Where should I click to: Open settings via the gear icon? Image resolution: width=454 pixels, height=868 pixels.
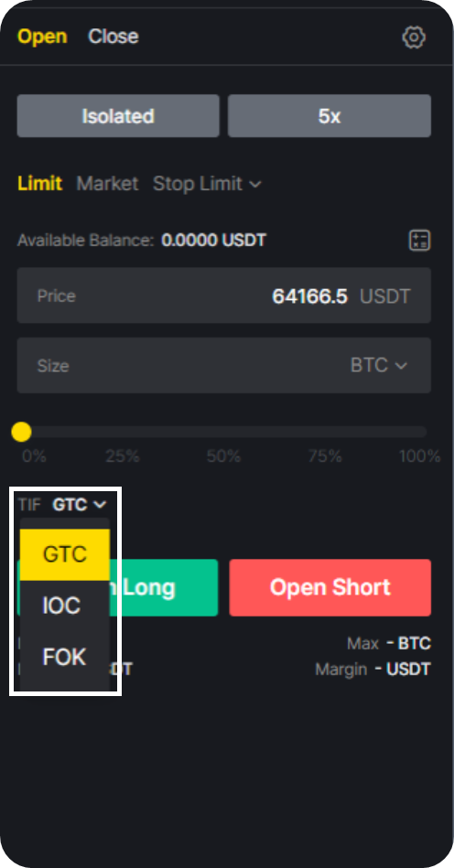(414, 38)
